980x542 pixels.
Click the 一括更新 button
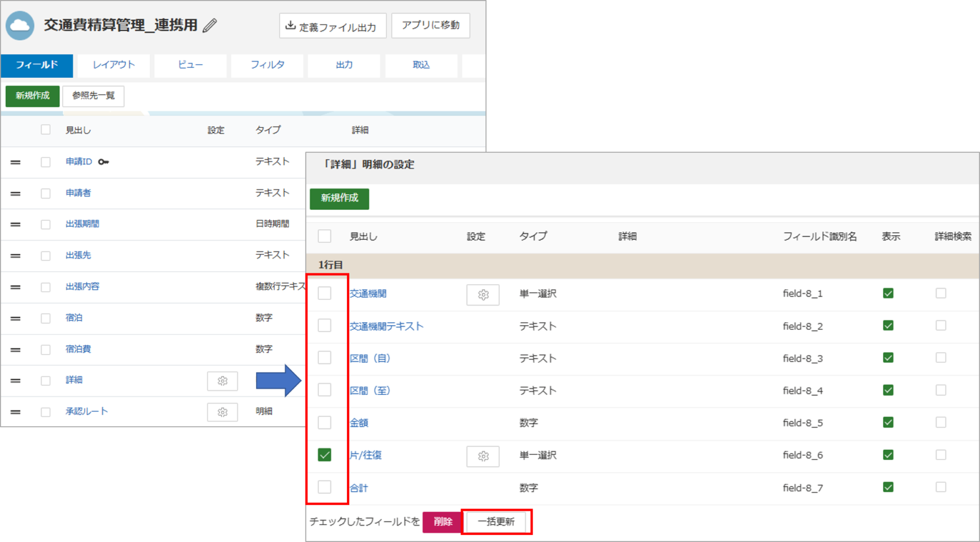[496, 522]
